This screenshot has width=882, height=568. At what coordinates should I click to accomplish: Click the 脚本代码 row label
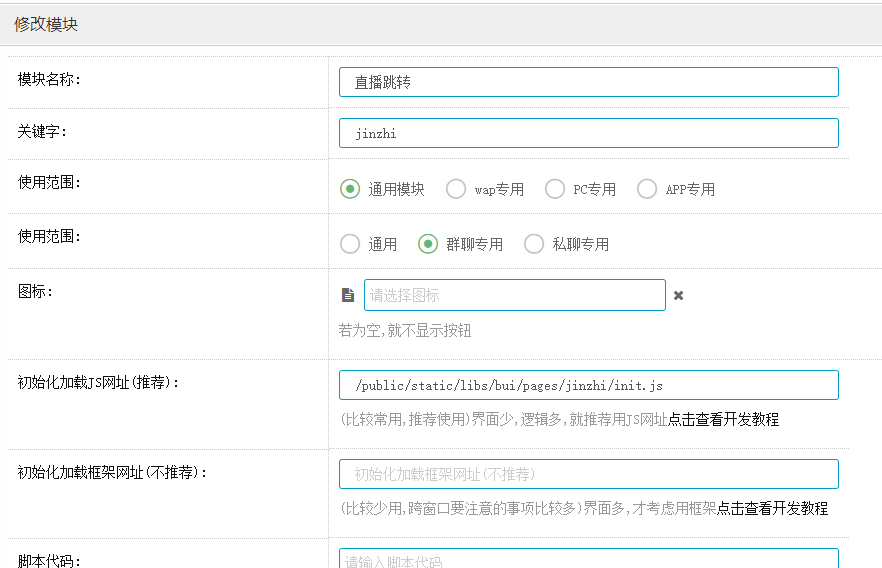pyautogui.click(x=50, y=560)
